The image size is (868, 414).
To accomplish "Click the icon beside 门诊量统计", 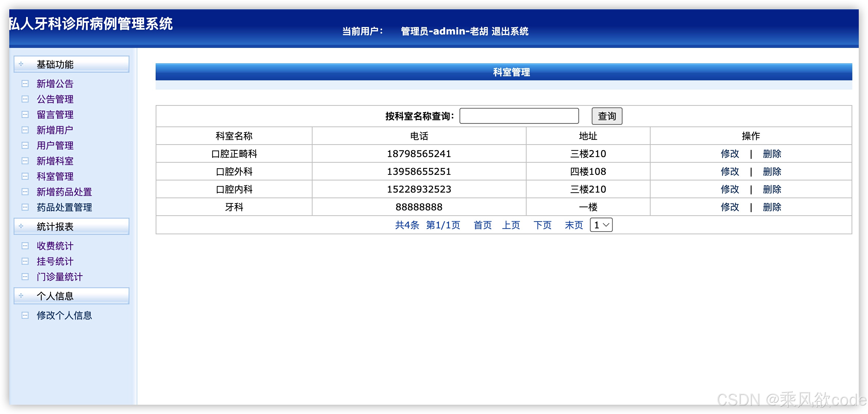I will tap(25, 277).
